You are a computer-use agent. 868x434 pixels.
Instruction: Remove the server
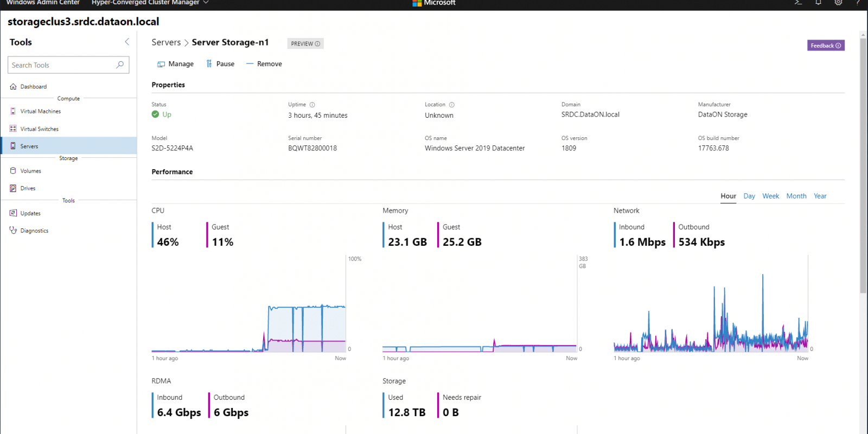pyautogui.click(x=264, y=64)
